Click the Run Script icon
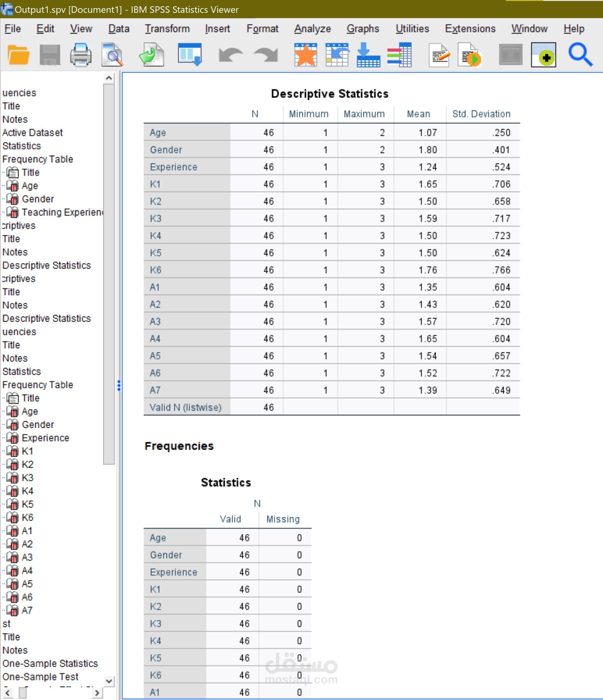 point(470,55)
